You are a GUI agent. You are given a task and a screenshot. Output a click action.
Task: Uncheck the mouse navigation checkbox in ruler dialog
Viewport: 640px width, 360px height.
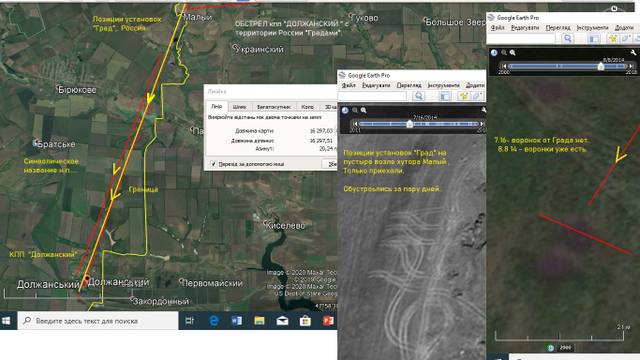pos(213,164)
